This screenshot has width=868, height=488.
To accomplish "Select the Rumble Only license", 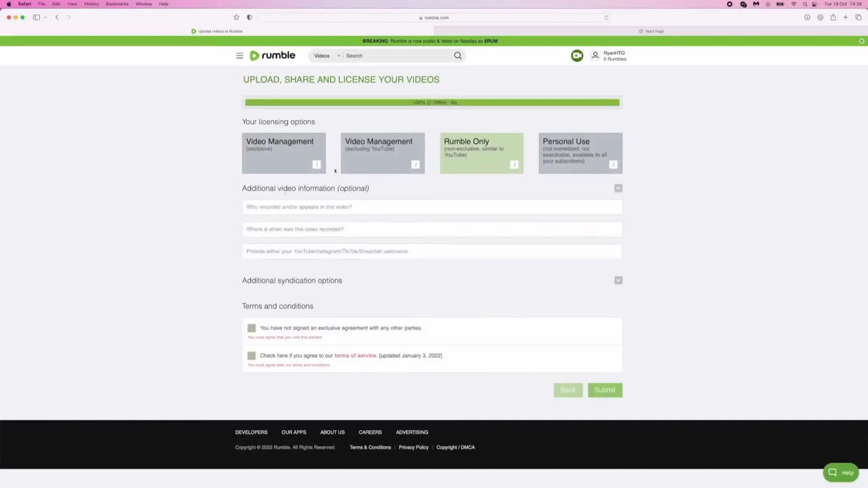I will pyautogui.click(x=481, y=153).
